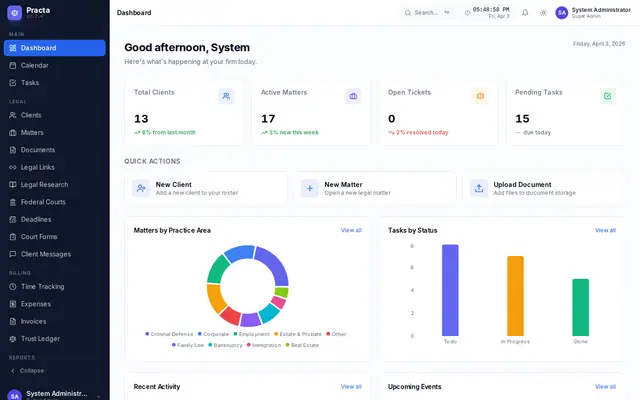Select Trust Ledger in the Billing section
Viewport: 640px width, 400px height.
(55, 339)
